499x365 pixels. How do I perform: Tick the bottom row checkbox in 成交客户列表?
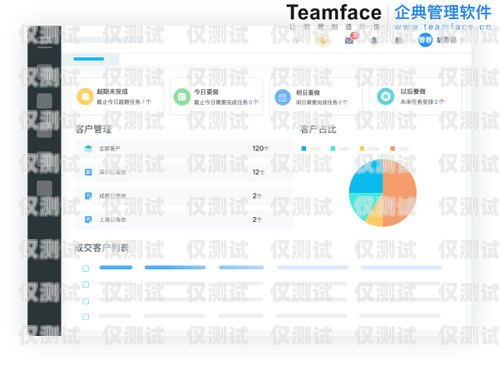pyautogui.click(x=86, y=317)
